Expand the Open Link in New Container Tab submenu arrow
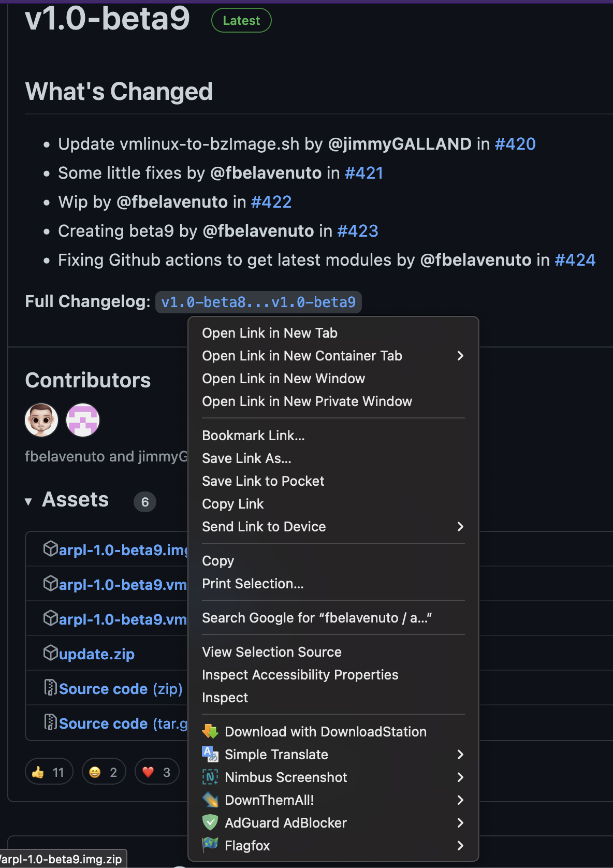The height and width of the screenshot is (868, 613). coord(460,356)
